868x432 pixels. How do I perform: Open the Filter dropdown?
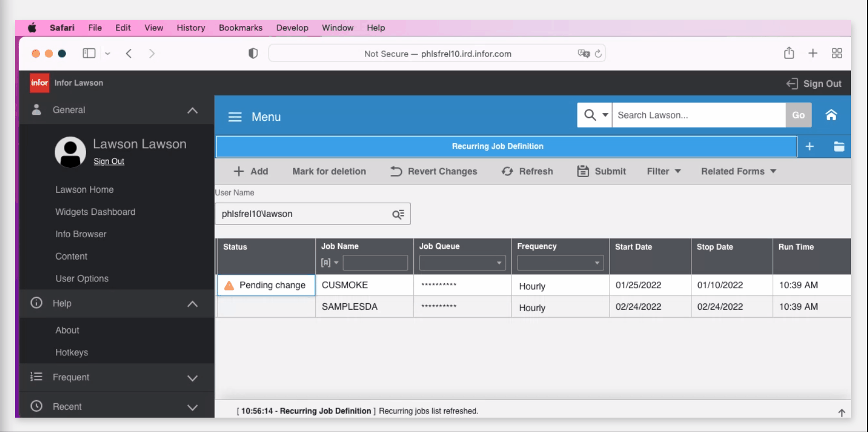tap(664, 171)
